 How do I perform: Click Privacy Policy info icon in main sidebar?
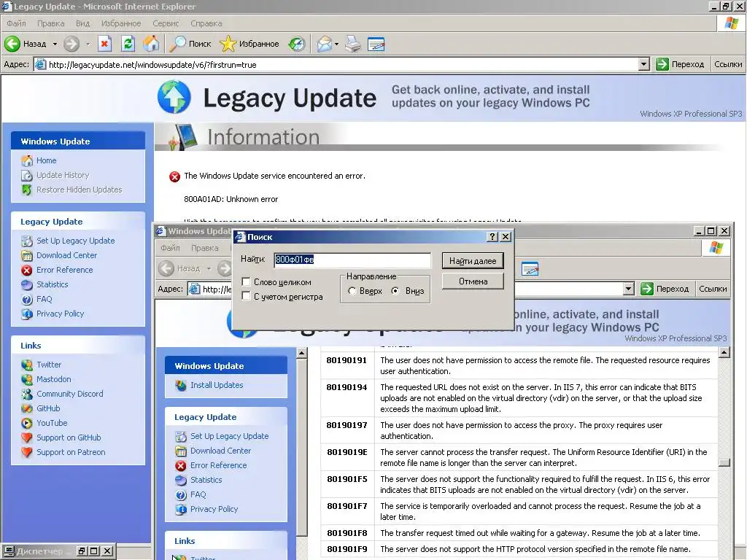[27, 314]
